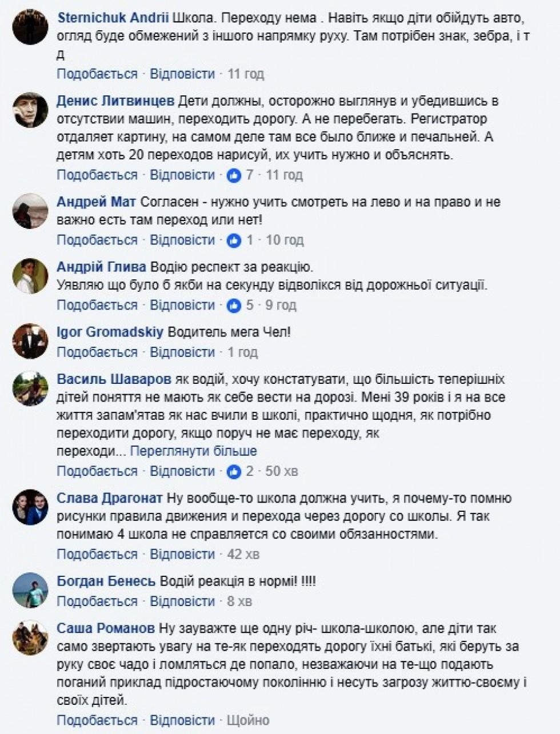The width and height of the screenshot is (560, 734).
Task: Click the like reaction icon under Василь Шаваров's comment
Action: (234, 472)
